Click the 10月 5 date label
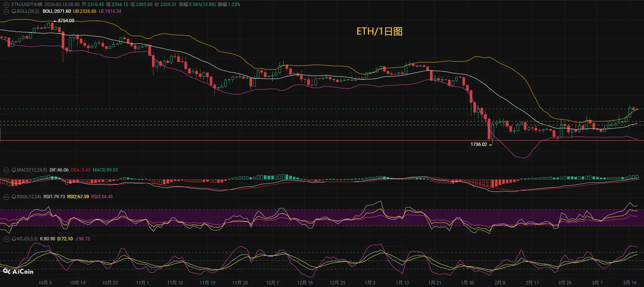 coord(45,283)
